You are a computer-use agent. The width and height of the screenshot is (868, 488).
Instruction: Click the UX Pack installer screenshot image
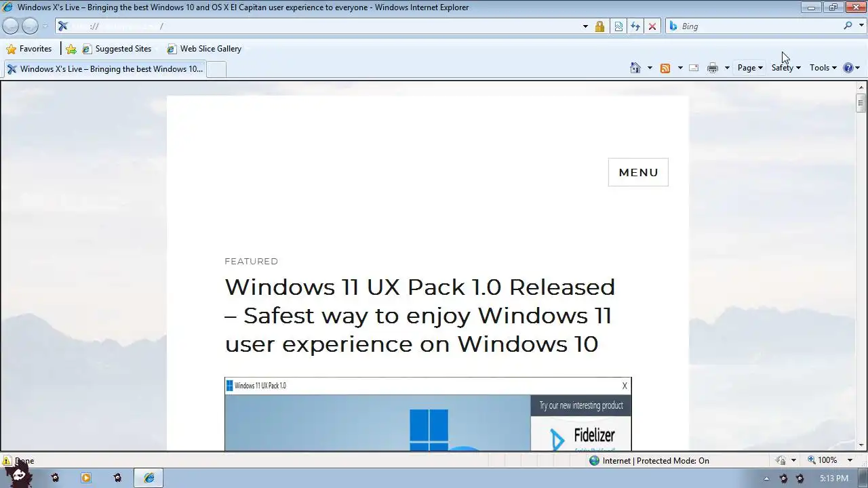pos(428,414)
